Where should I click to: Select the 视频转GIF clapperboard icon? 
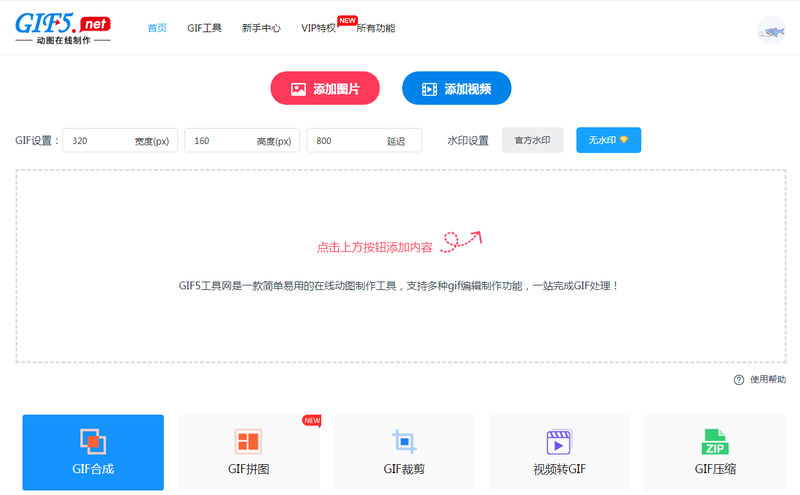pos(559,441)
